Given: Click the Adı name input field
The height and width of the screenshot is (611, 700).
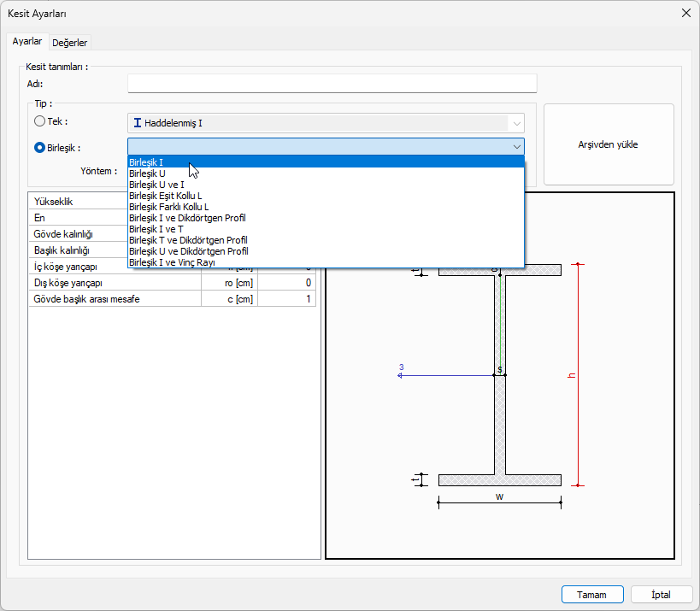Looking at the screenshot, I should 332,83.
